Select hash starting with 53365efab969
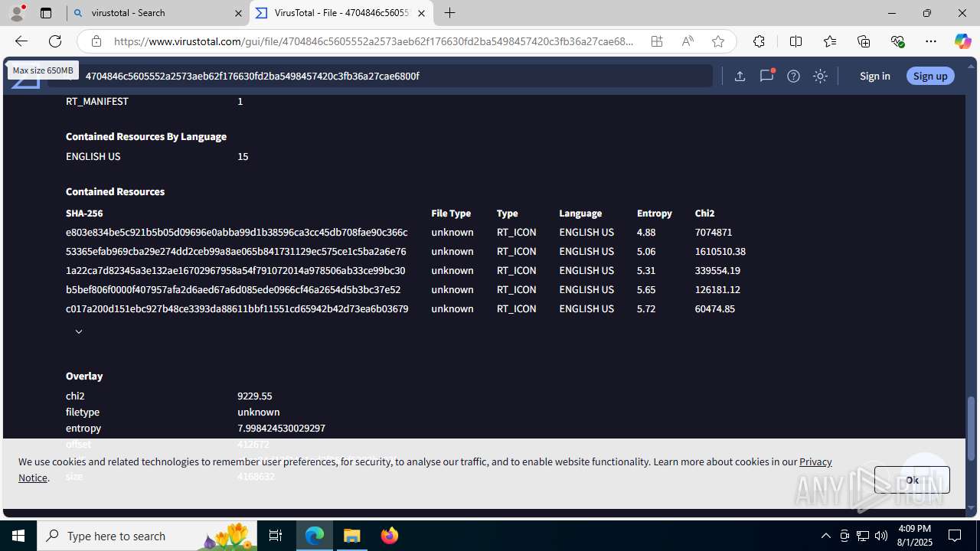The image size is (980, 551). [236, 251]
